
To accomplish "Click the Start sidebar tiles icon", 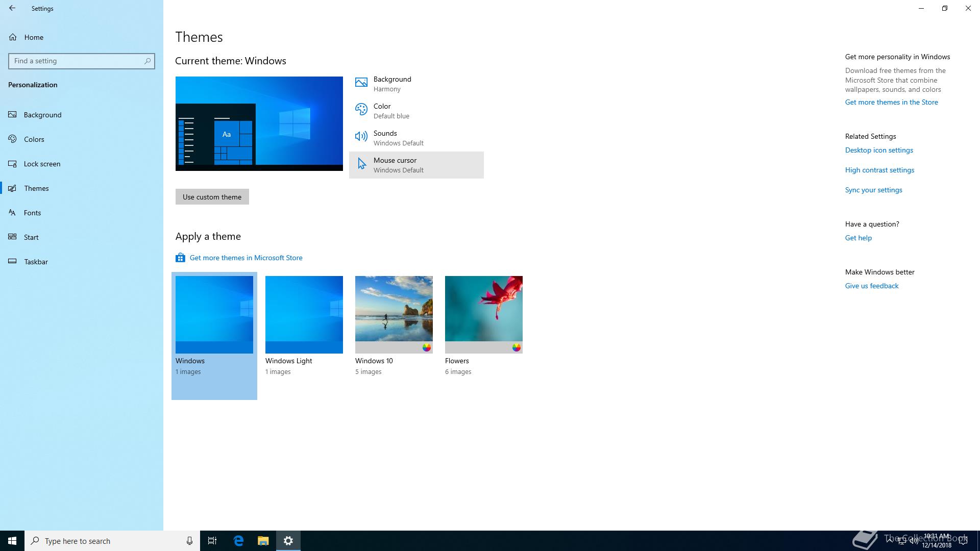I will (x=12, y=237).
